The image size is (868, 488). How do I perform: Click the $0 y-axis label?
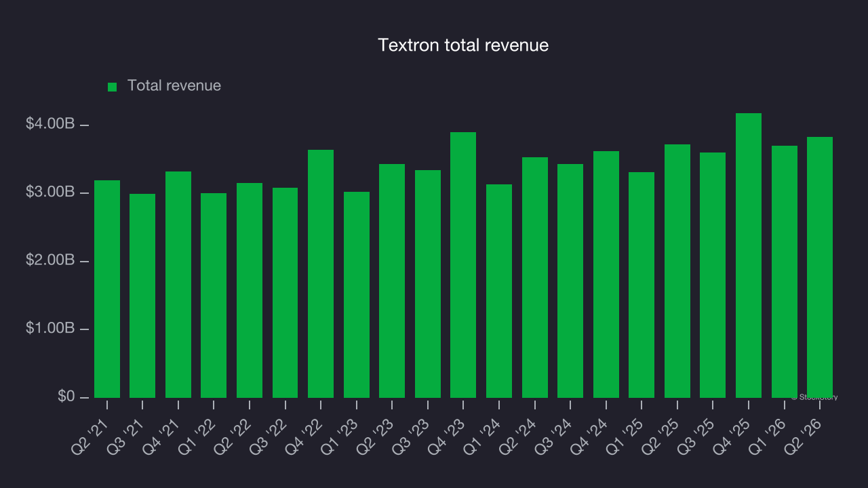click(x=66, y=396)
